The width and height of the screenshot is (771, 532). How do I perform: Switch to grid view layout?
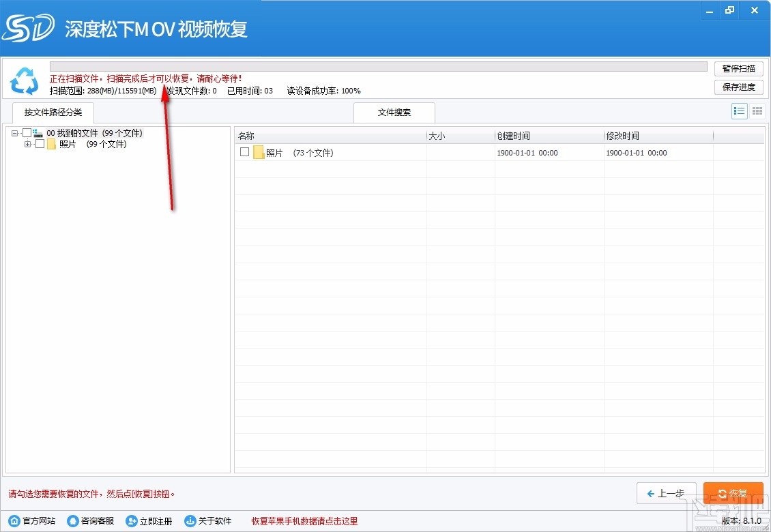757,110
